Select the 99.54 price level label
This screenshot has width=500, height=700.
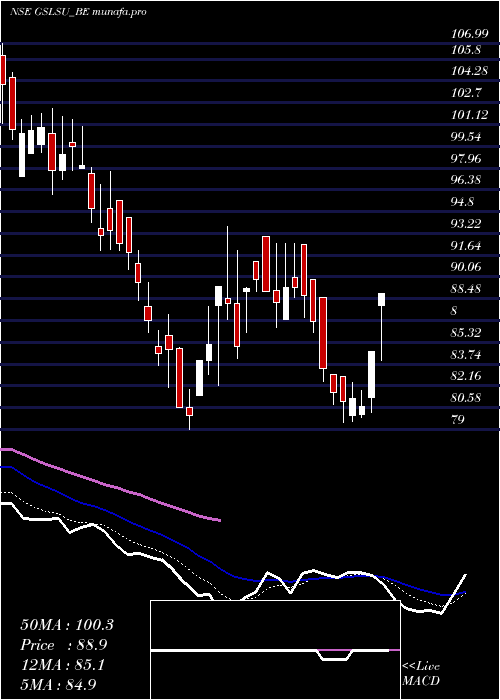[x=466, y=137]
